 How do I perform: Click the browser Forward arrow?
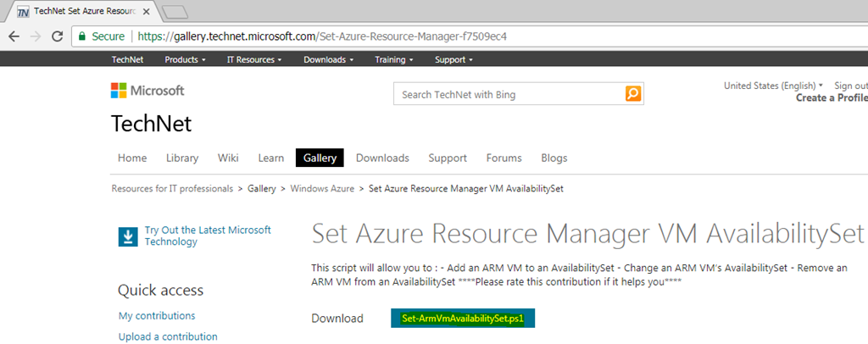[36, 36]
